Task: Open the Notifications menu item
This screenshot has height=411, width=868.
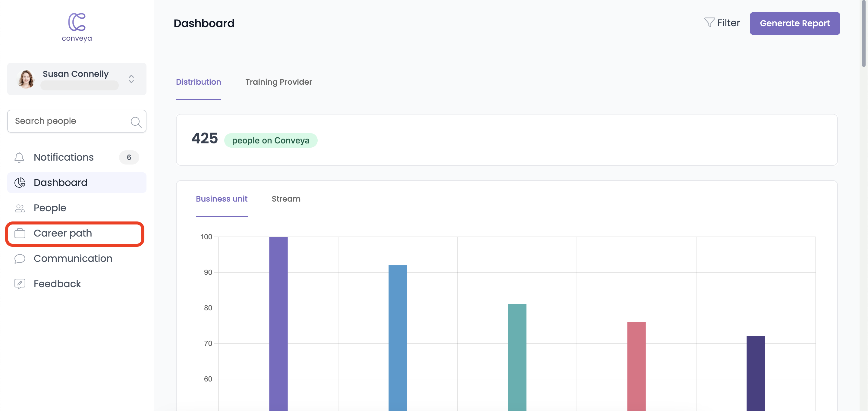Action: click(77, 157)
